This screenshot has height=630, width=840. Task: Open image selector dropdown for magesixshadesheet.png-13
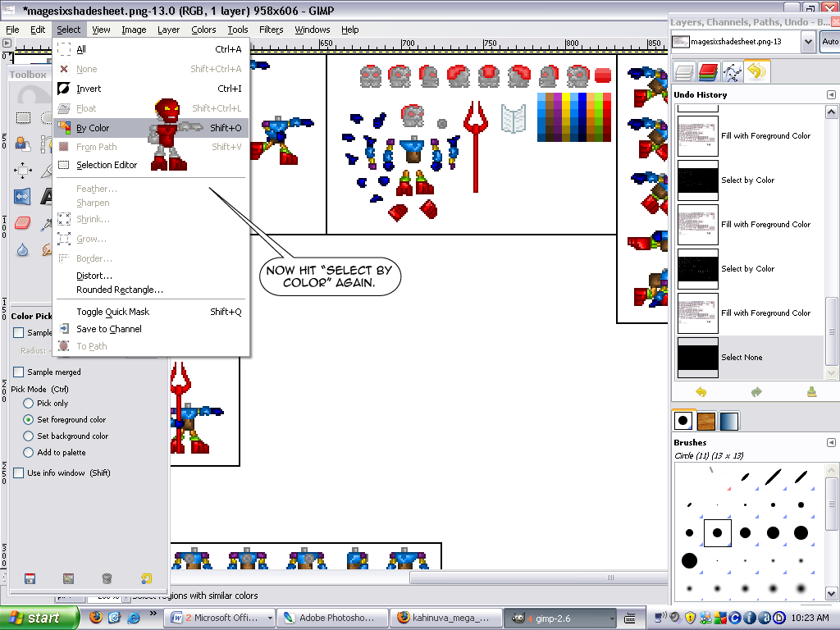[808, 42]
